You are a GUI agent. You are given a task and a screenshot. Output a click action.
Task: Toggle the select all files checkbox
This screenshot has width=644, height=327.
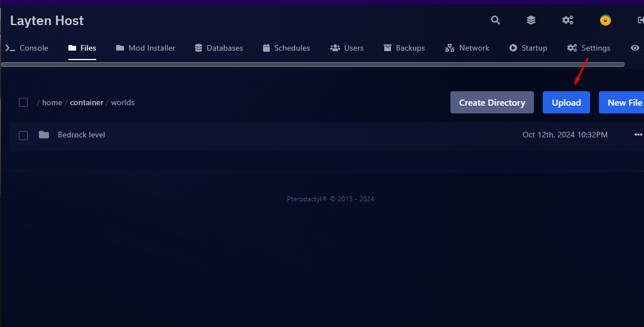coord(23,102)
